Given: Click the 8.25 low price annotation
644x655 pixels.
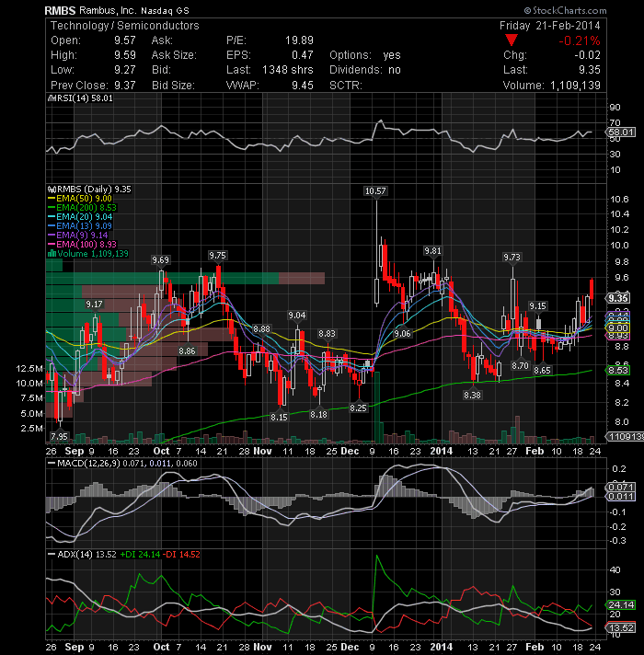Looking at the screenshot, I should coord(358,408).
